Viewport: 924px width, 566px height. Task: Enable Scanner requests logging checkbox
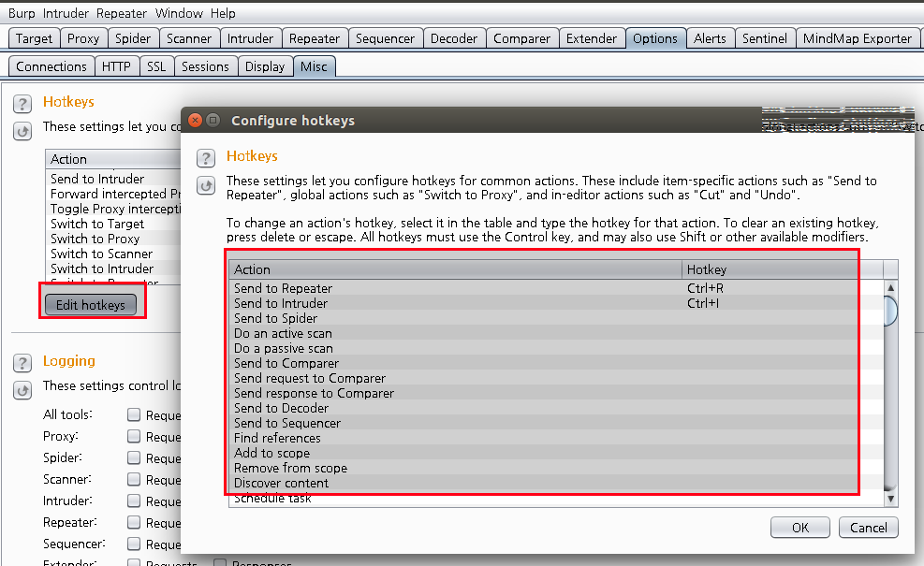pos(134,479)
